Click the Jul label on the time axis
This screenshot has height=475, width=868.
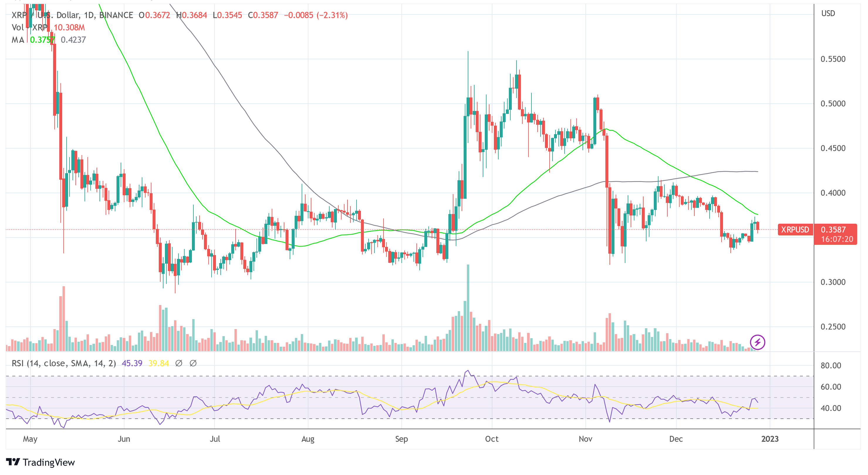(x=215, y=439)
